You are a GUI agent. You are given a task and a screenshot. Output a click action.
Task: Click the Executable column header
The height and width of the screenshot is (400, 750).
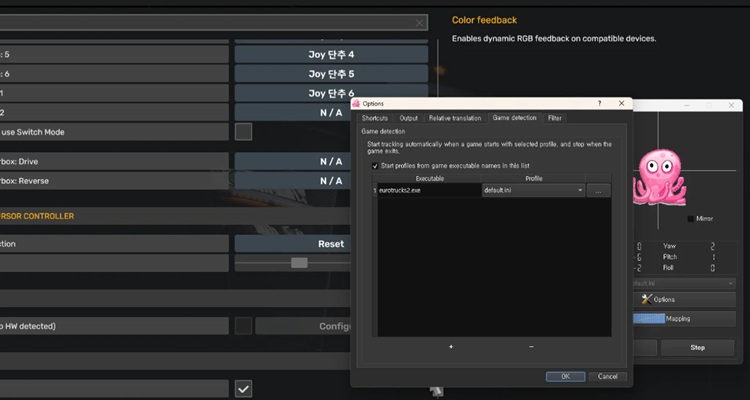429,178
